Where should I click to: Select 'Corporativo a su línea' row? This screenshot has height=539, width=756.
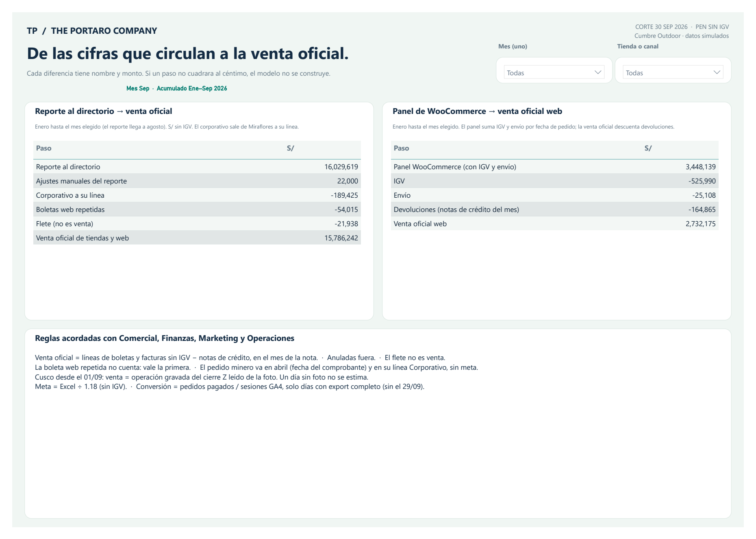[x=197, y=195]
